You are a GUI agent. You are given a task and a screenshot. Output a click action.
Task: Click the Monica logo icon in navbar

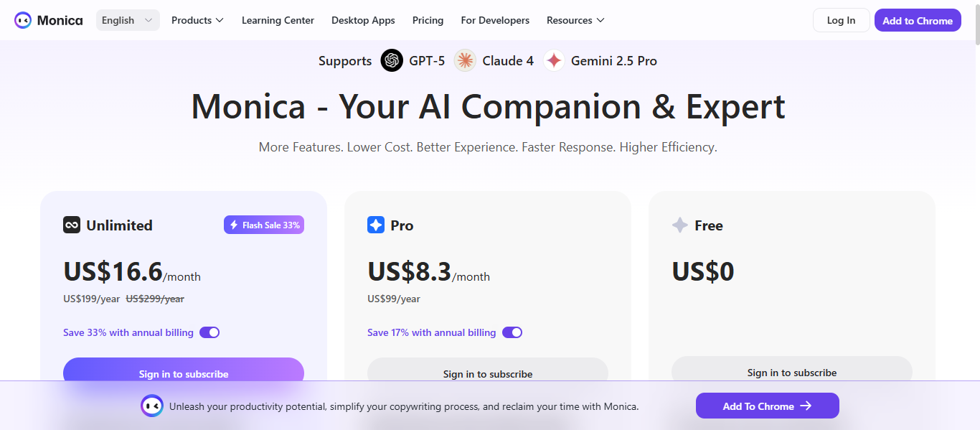tap(23, 20)
